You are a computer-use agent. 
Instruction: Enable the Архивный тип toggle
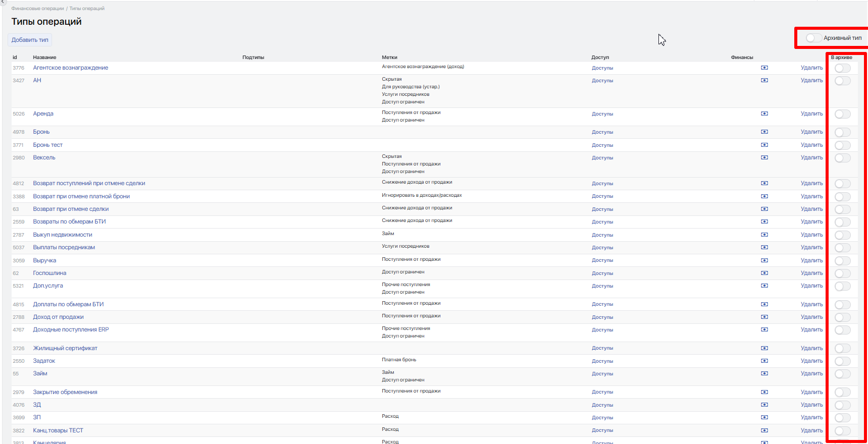point(813,38)
